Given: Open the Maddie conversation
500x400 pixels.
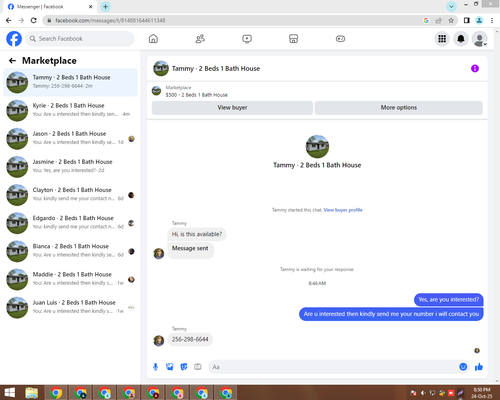Looking at the screenshot, I should pyautogui.click(x=70, y=279).
